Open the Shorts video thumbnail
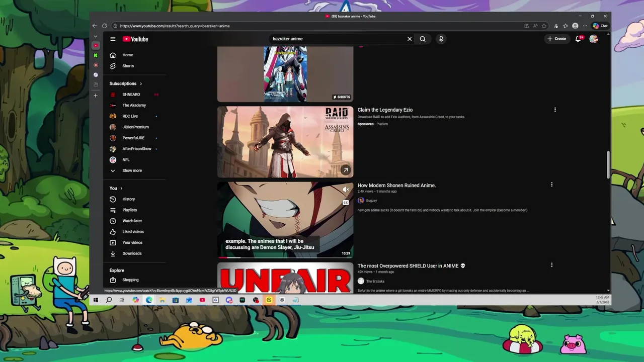Screen dimensions: 644x362 pyautogui.click(x=285, y=74)
